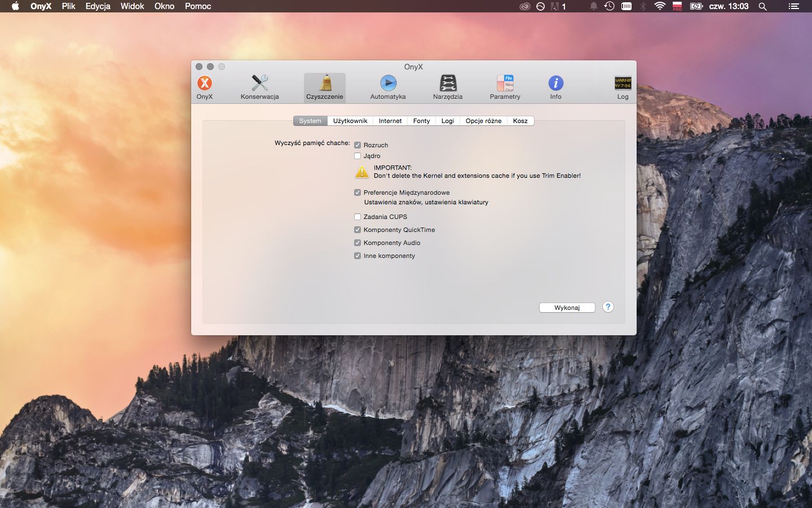Uncheck the Rozruch checkbox

(358, 145)
